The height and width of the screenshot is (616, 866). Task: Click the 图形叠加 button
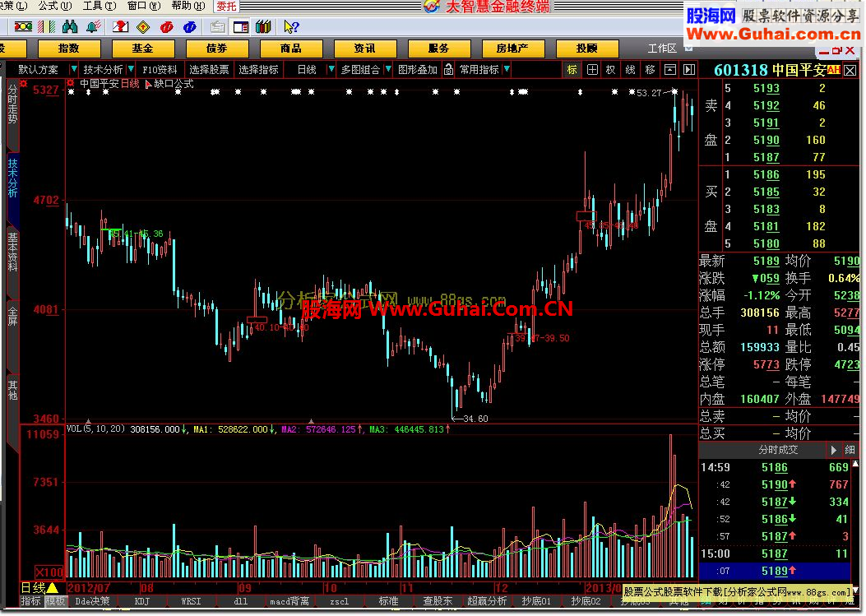pyautogui.click(x=418, y=70)
